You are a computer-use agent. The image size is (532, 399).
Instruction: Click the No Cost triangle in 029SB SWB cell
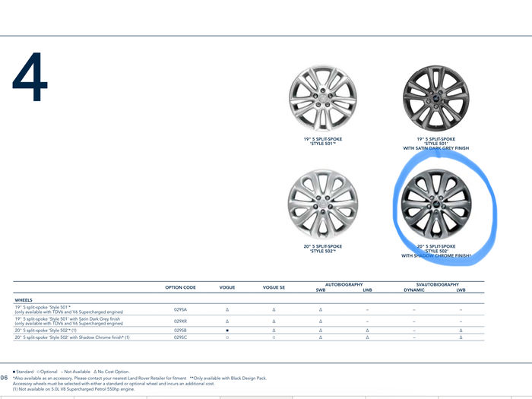click(x=320, y=330)
